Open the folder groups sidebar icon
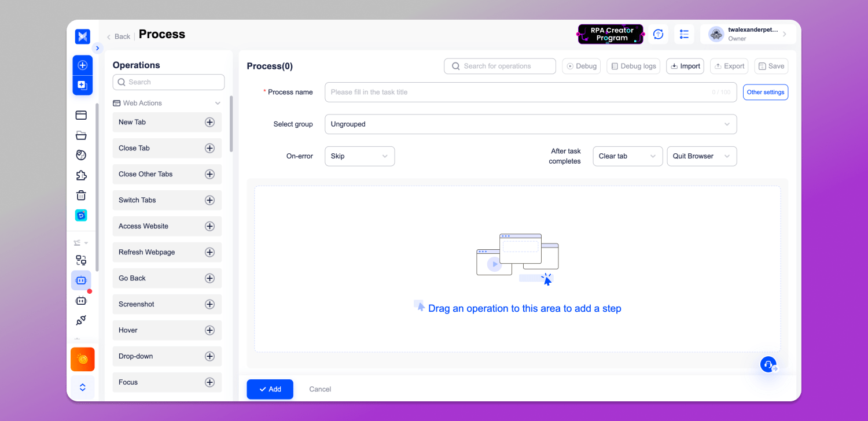The height and width of the screenshot is (421, 868). (81, 135)
